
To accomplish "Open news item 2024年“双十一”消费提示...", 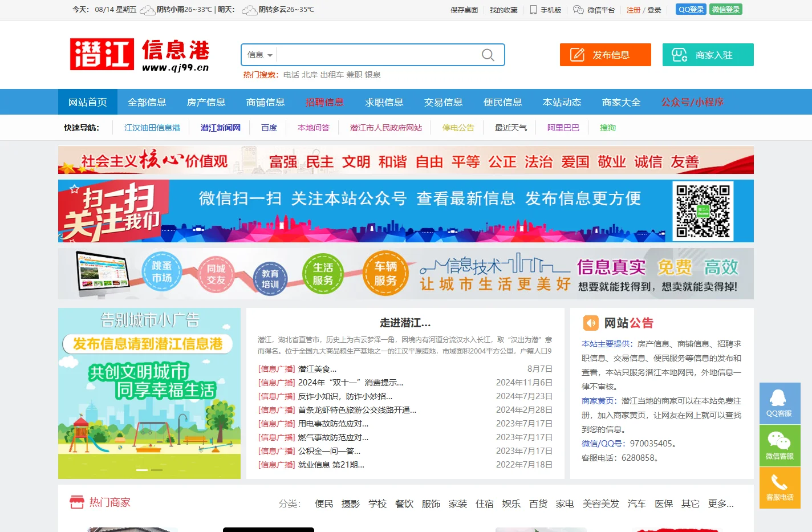I will 351,383.
